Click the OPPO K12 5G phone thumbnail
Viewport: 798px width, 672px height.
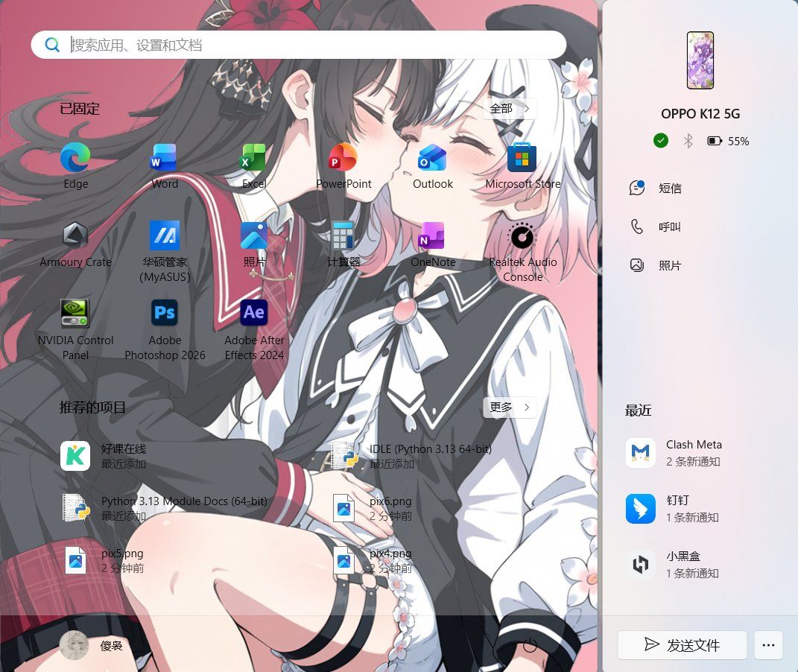pyautogui.click(x=700, y=60)
